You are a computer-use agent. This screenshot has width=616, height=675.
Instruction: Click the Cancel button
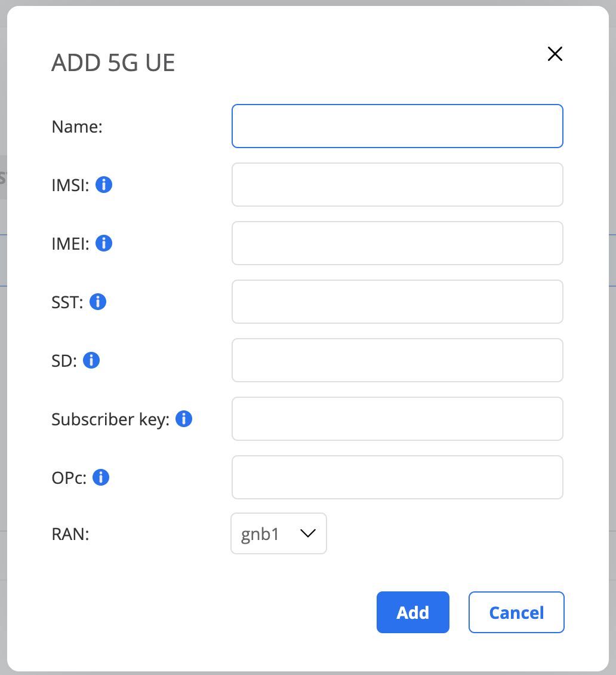point(516,612)
